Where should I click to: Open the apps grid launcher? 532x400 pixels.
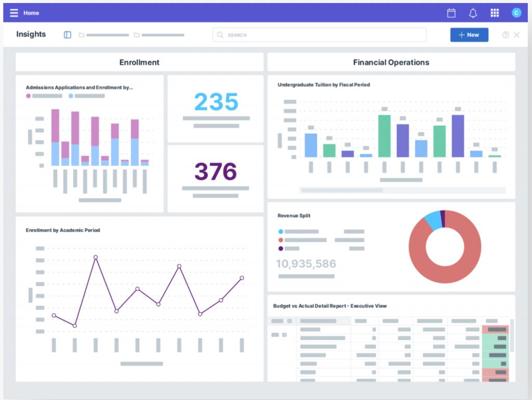(x=495, y=13)
